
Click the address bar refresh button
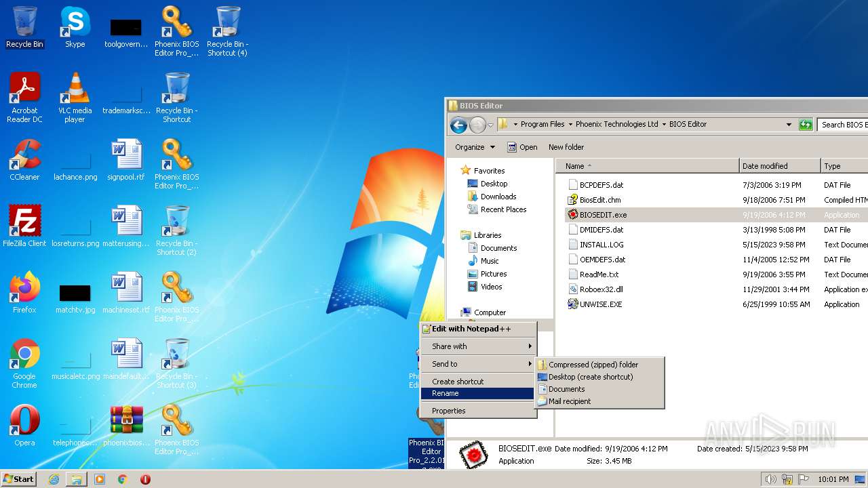coord(806,125)
